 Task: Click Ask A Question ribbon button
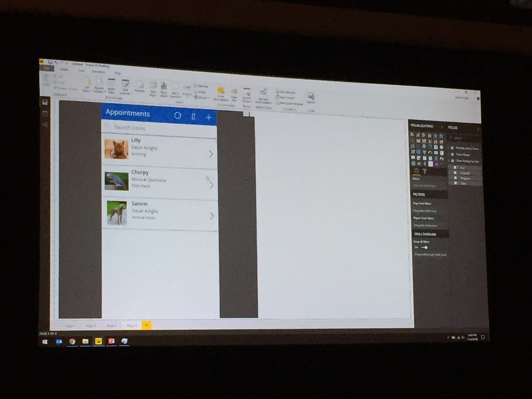point(175,91)
